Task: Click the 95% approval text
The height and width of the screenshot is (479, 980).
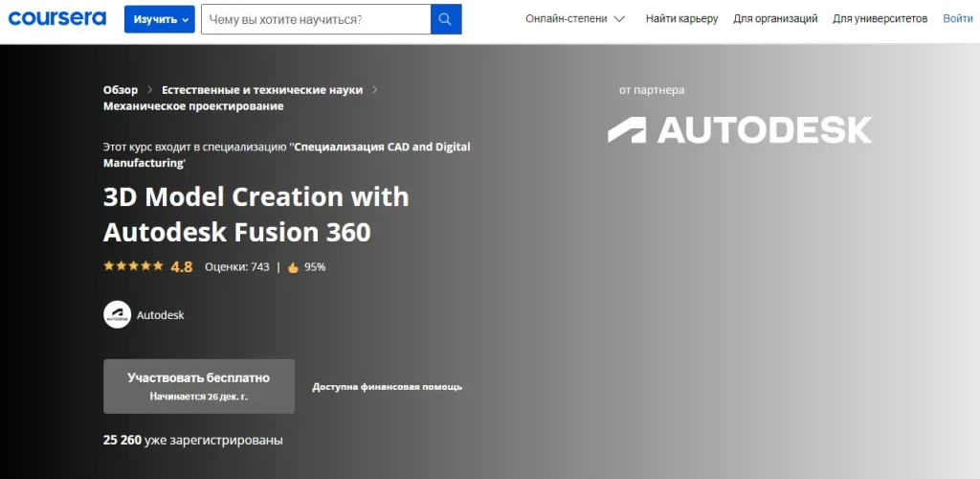Action: [315, 267]
